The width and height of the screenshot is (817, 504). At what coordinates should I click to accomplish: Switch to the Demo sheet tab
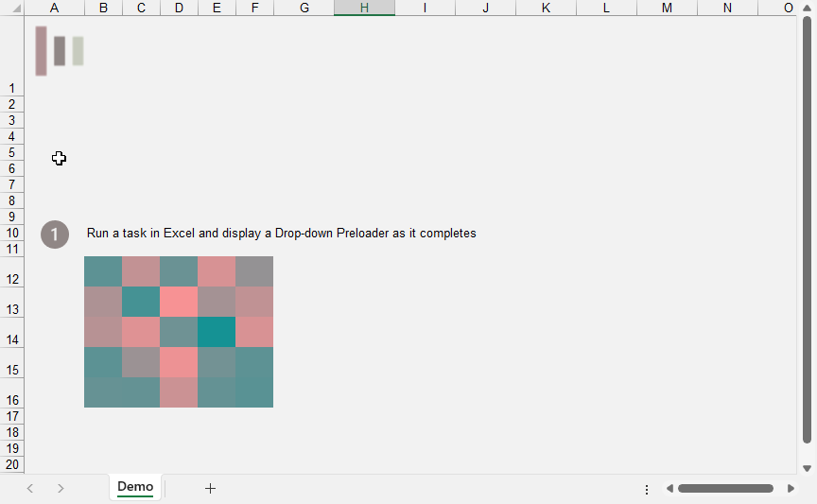coord(135,487)
